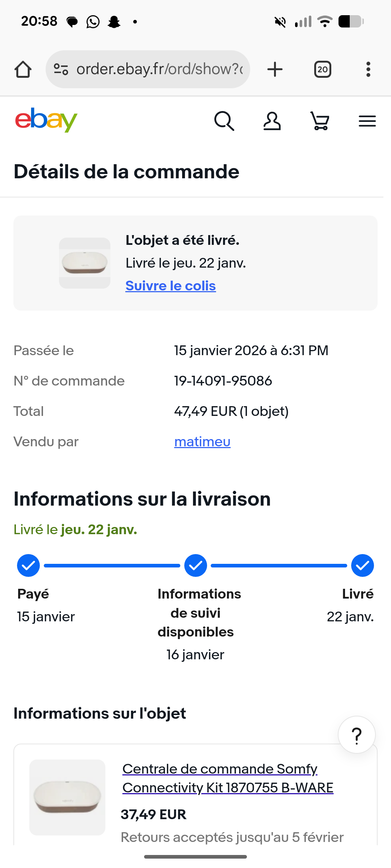
Task: Tap the eBay logo
Action: [x=46, y=120]
